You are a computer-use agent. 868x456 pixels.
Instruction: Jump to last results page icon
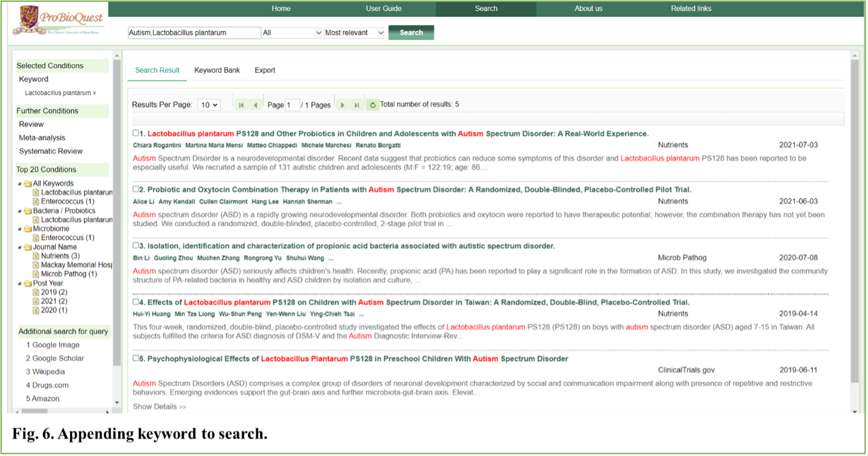pyautogui.click(x=357, y=105)
